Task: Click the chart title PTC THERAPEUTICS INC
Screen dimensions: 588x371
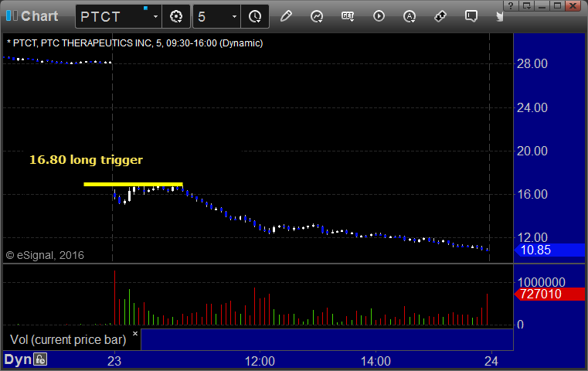Action: [x=97, y=43]
